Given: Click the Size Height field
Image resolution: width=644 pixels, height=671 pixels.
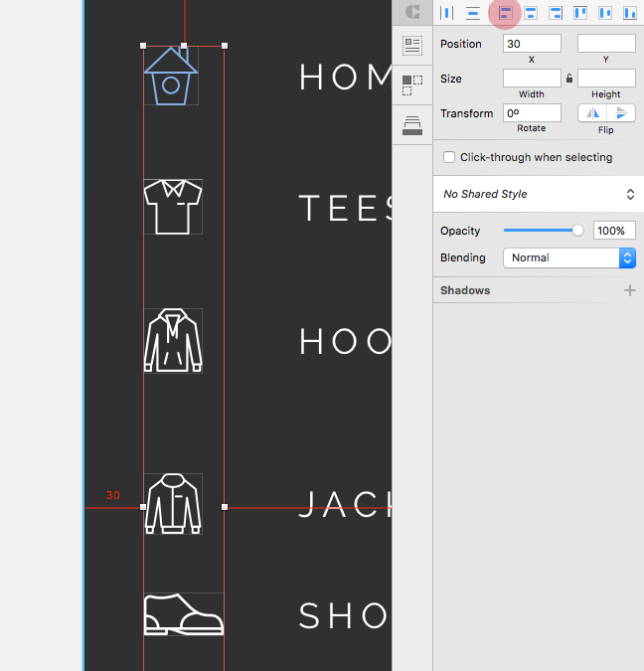Looking at the screenshot, I should tap(606, 79).
